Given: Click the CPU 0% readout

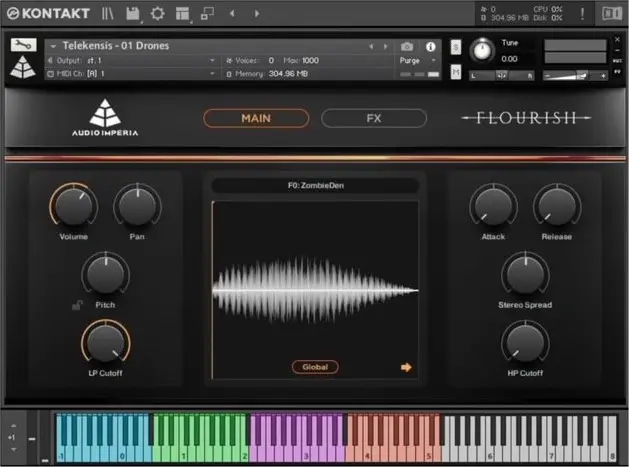Looking at the screenshot, I should (x=548, y=9).
